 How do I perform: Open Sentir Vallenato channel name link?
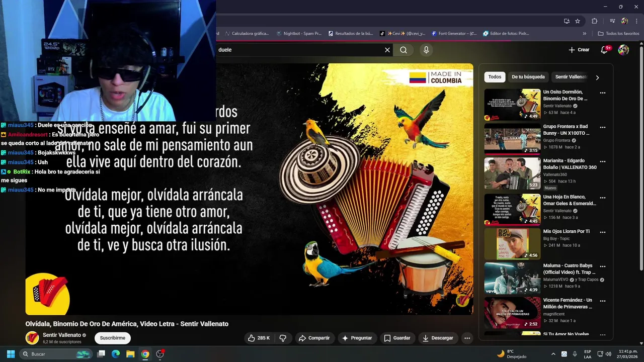[x=62, y=335]
